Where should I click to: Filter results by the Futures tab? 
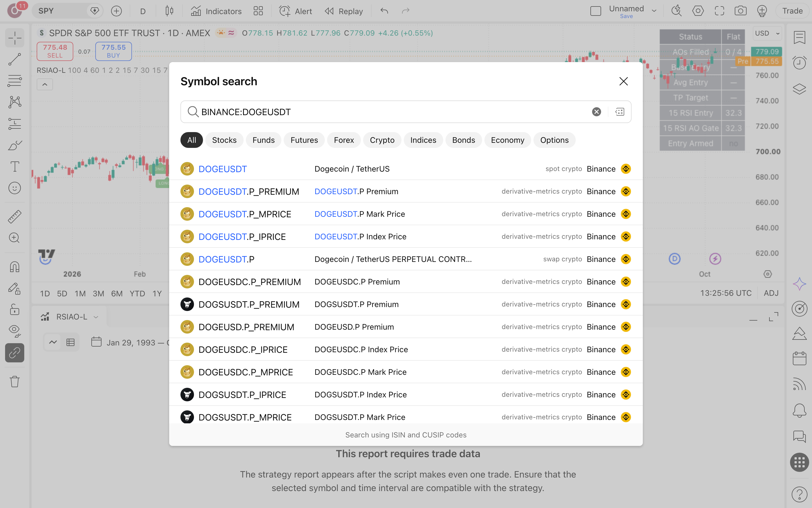coord(304,140)
